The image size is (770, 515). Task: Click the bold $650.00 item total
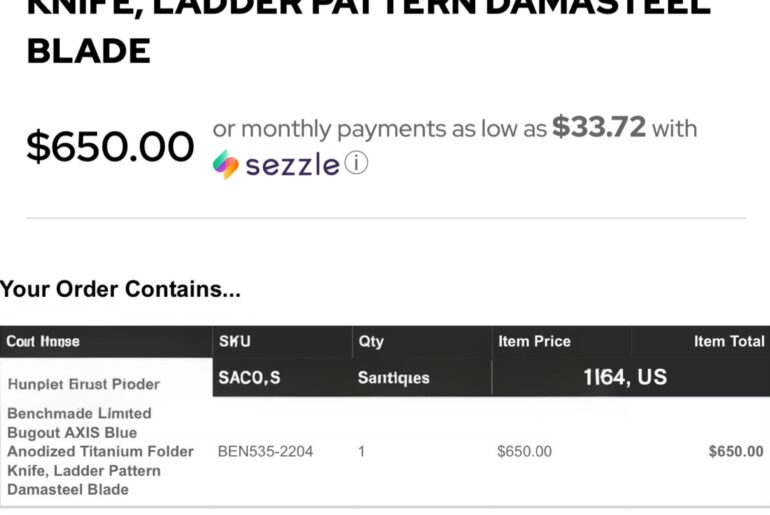coord(735,452)
